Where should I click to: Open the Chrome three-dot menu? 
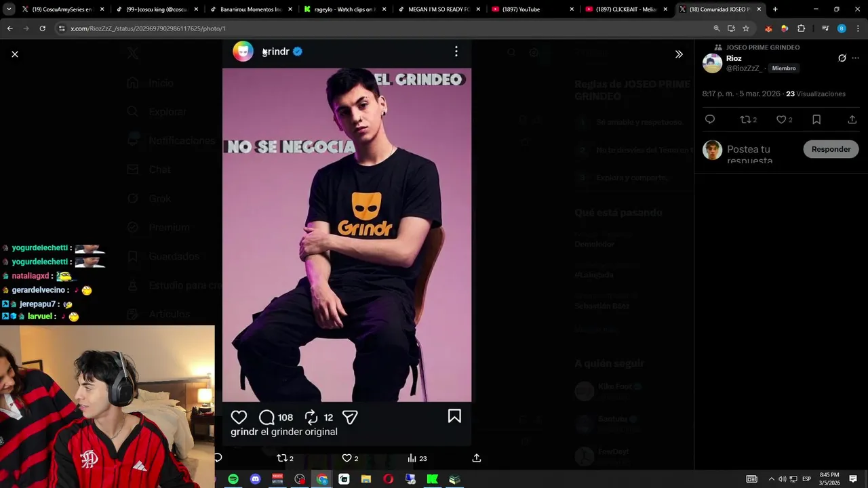[858, 28]
